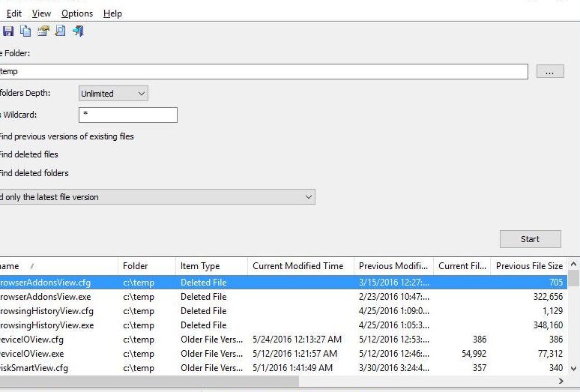Click '4/25/2016 1:05:3...' previous modified cell
The height and width of the screenshot is (392, 580).
[394, 325]
